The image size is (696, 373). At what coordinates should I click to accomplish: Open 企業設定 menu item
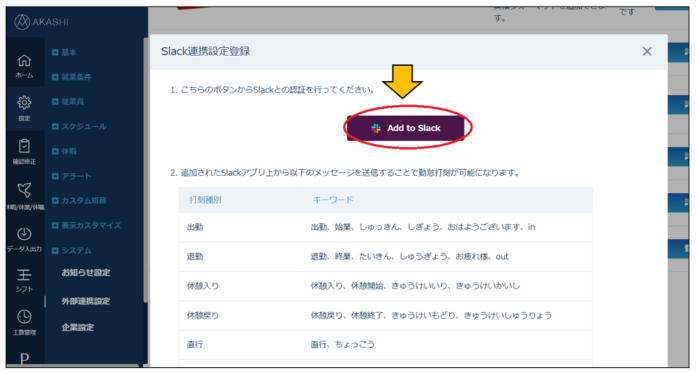[x=78, y=328]
